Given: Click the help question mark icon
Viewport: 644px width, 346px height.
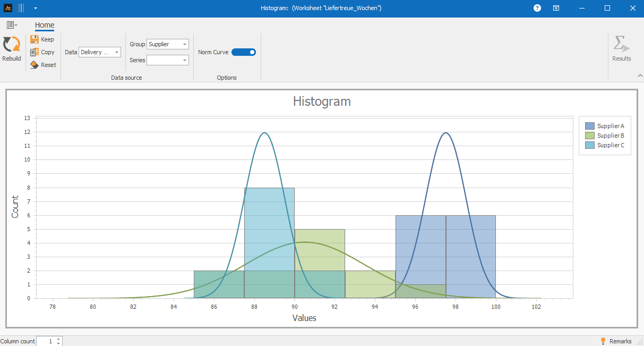Looking at the screenshot, I should (x=537, y=8).
